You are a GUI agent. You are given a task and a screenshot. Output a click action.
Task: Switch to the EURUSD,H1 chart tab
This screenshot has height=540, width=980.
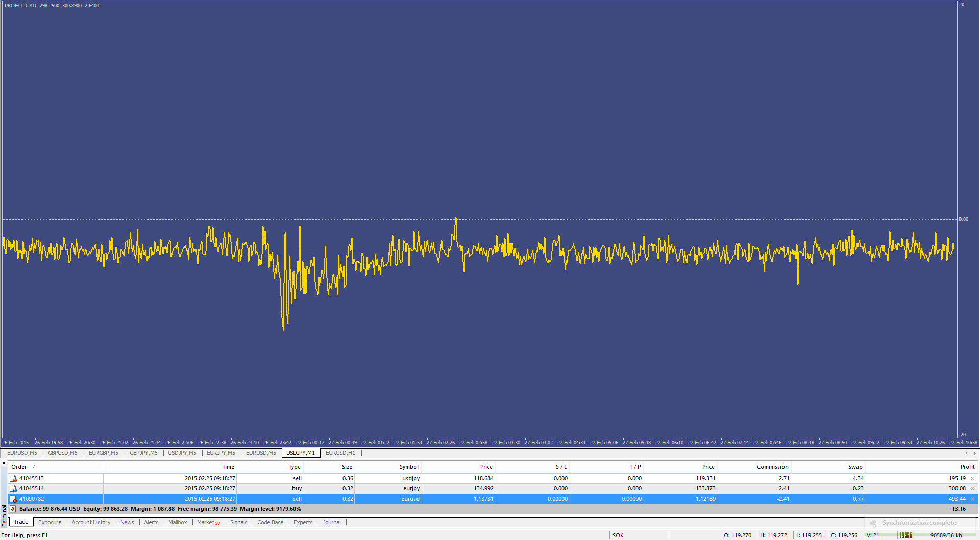click(340, 453)
